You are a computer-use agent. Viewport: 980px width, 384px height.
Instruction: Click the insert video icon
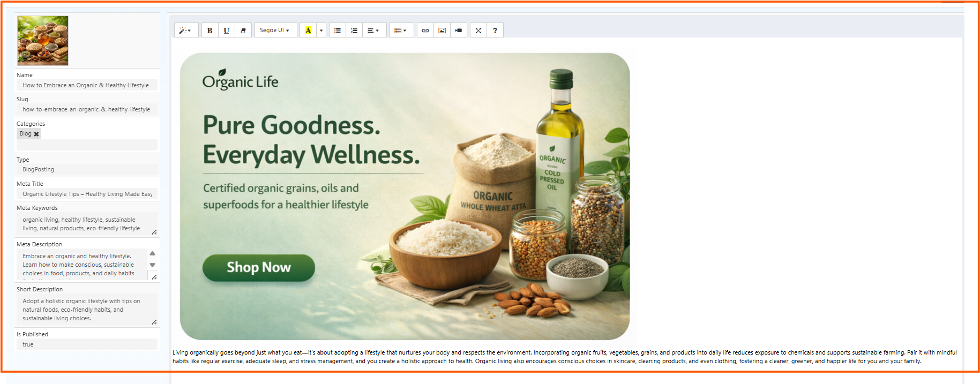(x=459, y=31)
